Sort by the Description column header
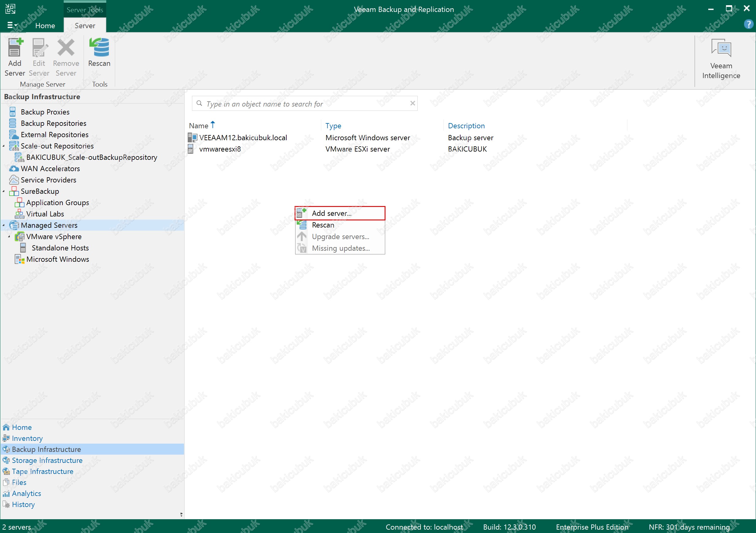 (466, 126)
